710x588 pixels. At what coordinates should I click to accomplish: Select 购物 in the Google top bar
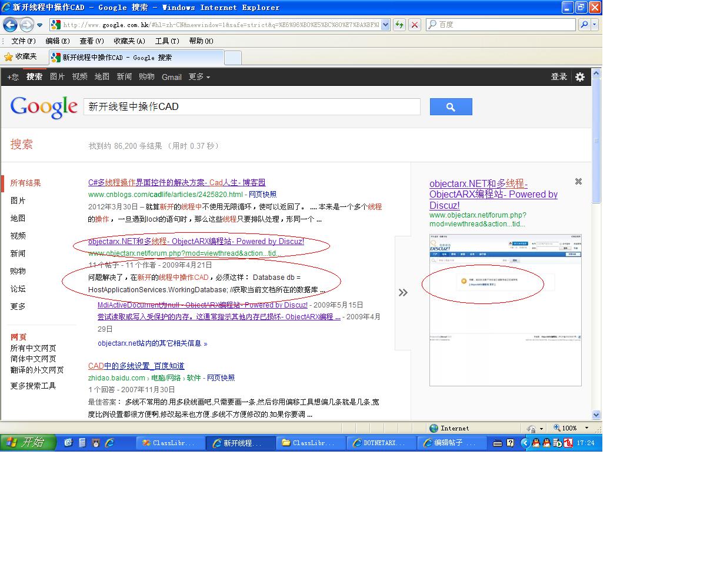(146, 77)
